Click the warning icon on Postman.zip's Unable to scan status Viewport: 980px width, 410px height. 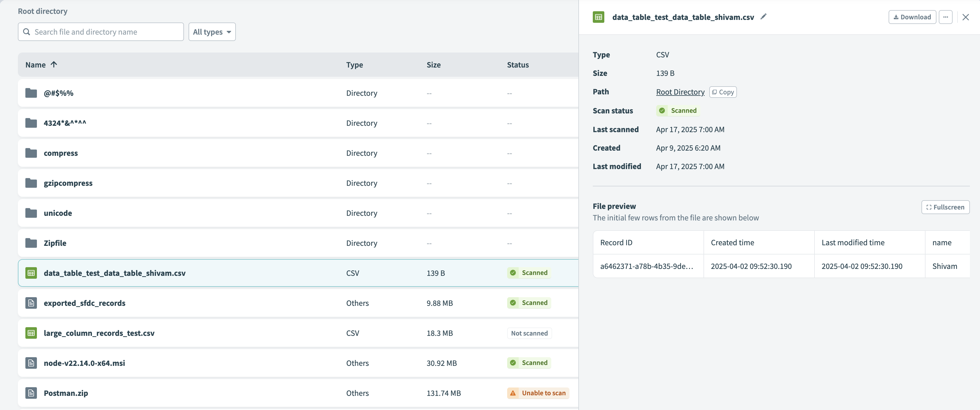click(513, 393)
